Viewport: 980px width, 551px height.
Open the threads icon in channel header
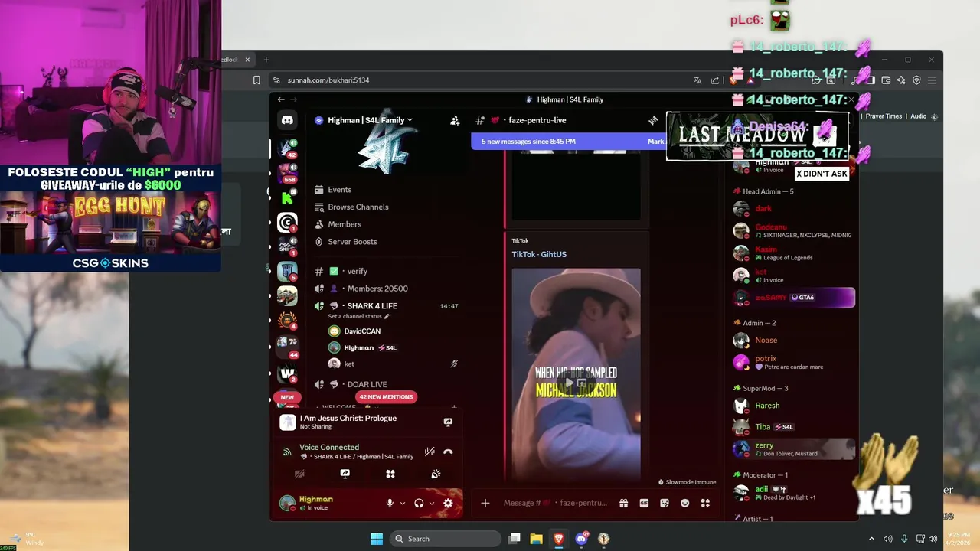coord(653,120)
